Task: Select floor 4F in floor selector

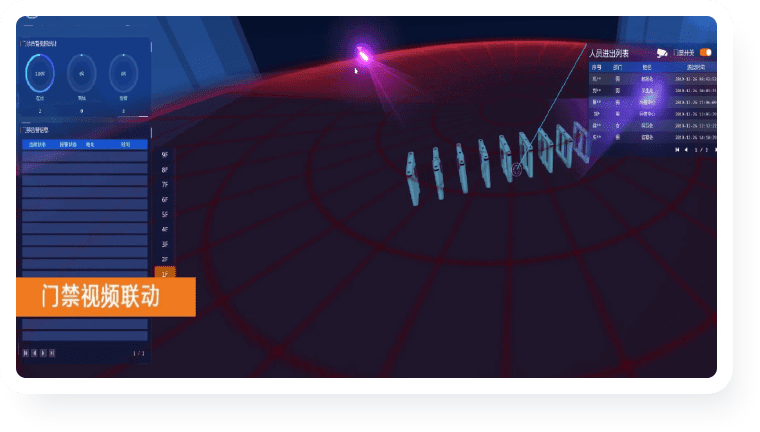Action: click(x=165, y=229)
